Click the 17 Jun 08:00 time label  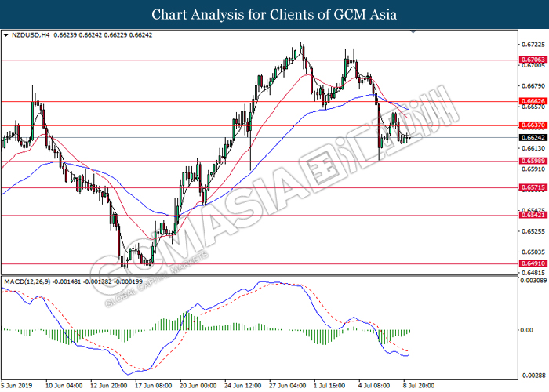click(154, 386)
